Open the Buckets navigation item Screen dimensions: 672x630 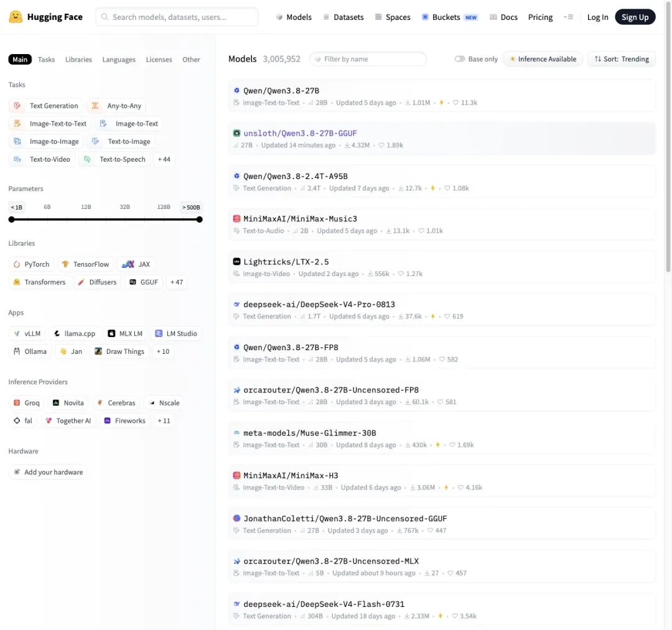point(449,17)
